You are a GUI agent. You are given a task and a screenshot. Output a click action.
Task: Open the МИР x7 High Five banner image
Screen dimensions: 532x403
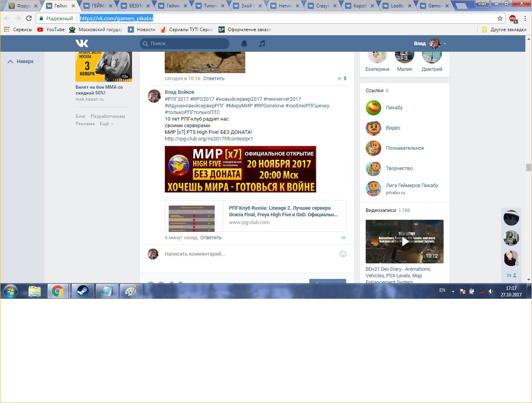pyautogui.click(x=240, y=169)
